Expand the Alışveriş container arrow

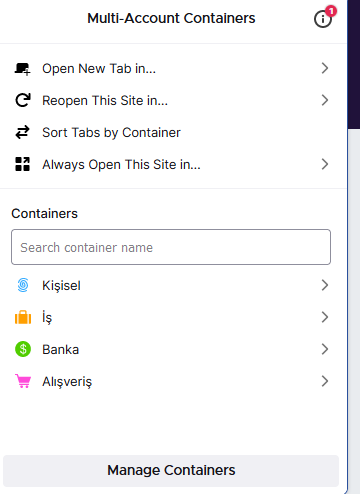click(x=325, y=381)
